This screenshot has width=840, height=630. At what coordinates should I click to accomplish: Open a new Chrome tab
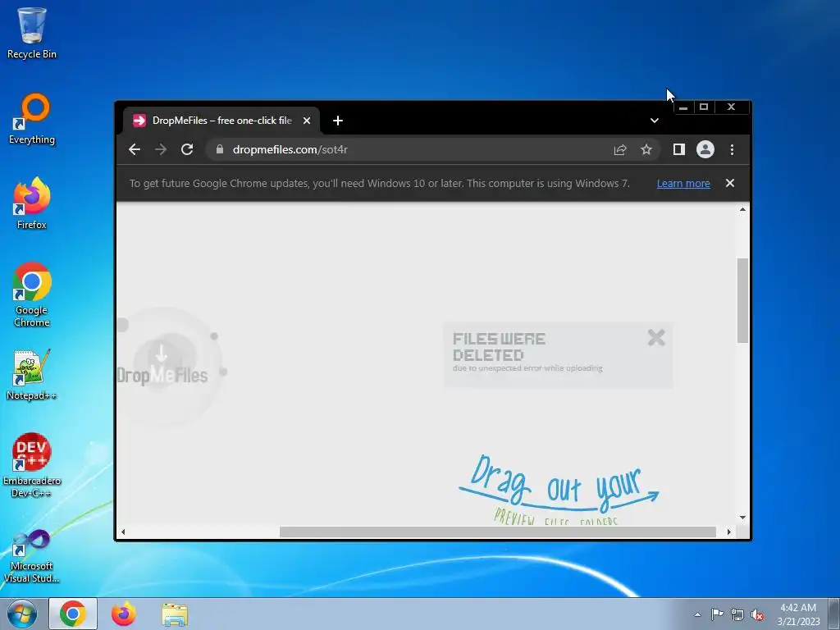337,121
